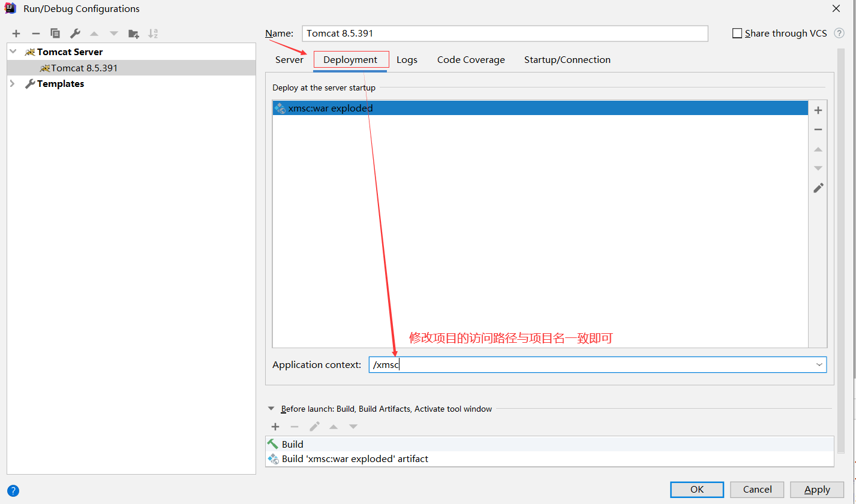Sort configurations alphabetically
Image resolution: width=856 pixels, height=504 pixels.
click(153, 34)
